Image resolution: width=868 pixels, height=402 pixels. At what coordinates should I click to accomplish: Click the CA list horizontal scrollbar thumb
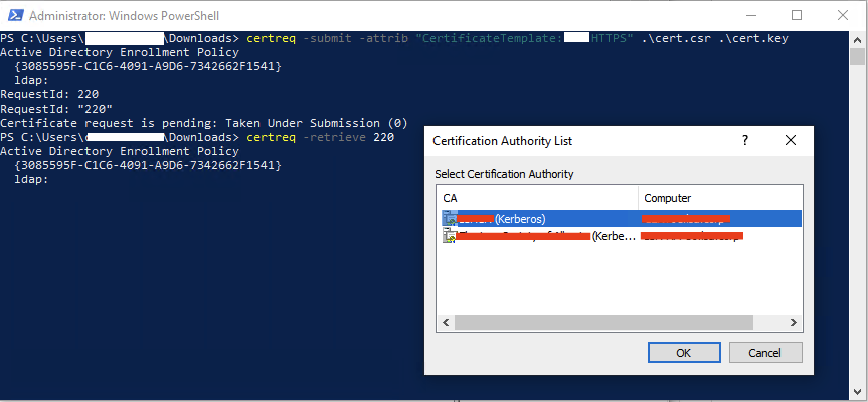tap(603, 322)
